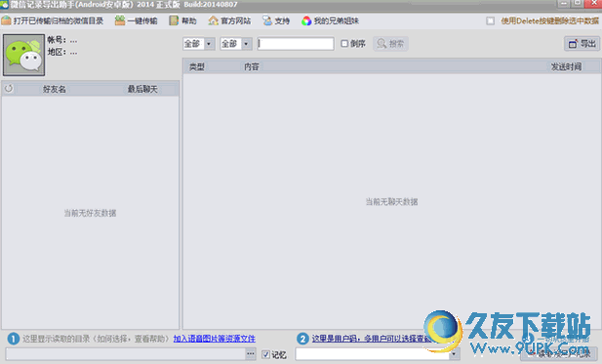Open link 加入语音图片等资源文件
Image resolution: width=602 pixels, height=364 pixels.
(215, 339)
